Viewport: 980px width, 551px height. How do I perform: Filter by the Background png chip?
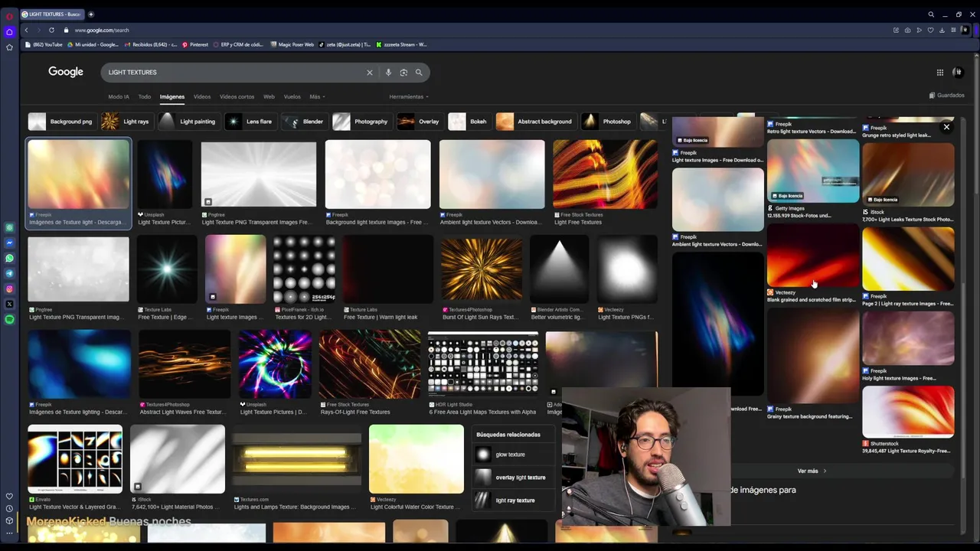(x=61, y=121)
